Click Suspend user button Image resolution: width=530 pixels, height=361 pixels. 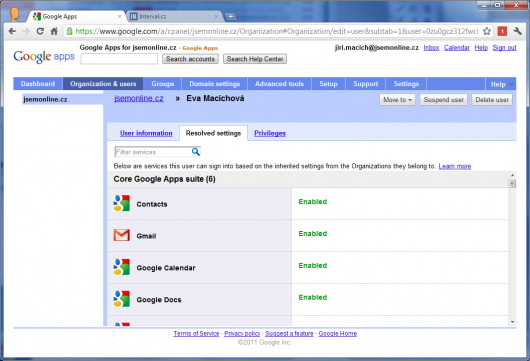point(443,100)
